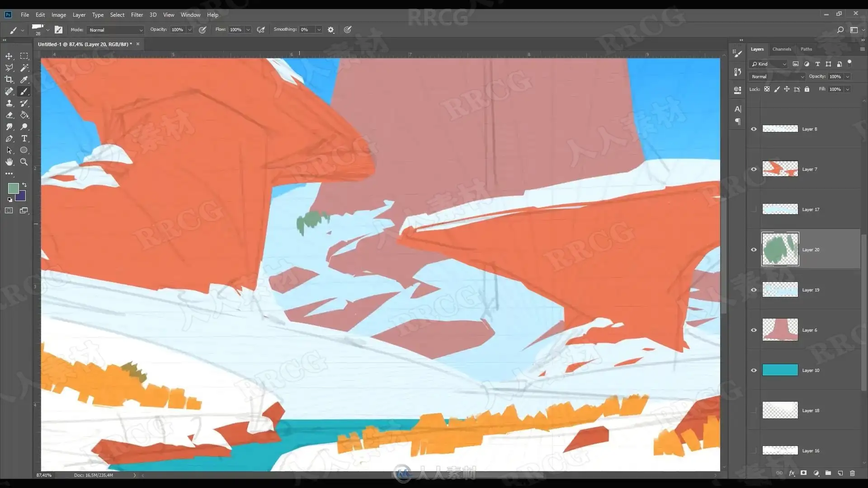Open the brush Mode dropdown
The height and width of the screenshot is (488, 868).
coord(115,30)
